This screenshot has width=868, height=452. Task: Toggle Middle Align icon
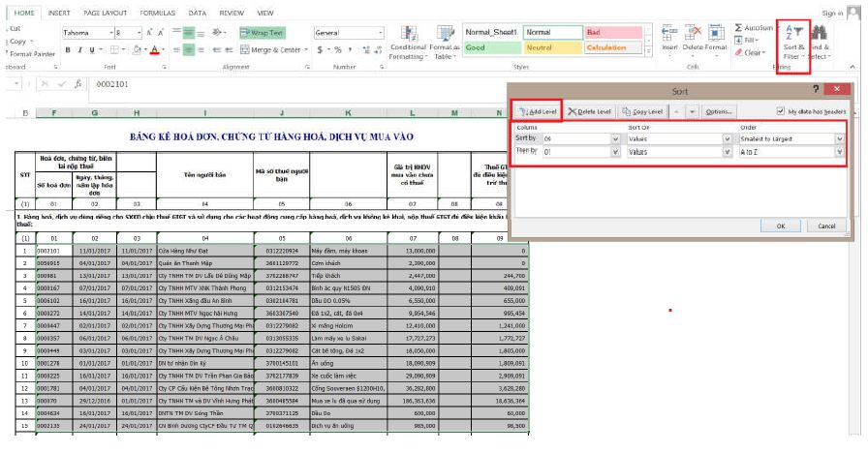(x=189, y=33)
